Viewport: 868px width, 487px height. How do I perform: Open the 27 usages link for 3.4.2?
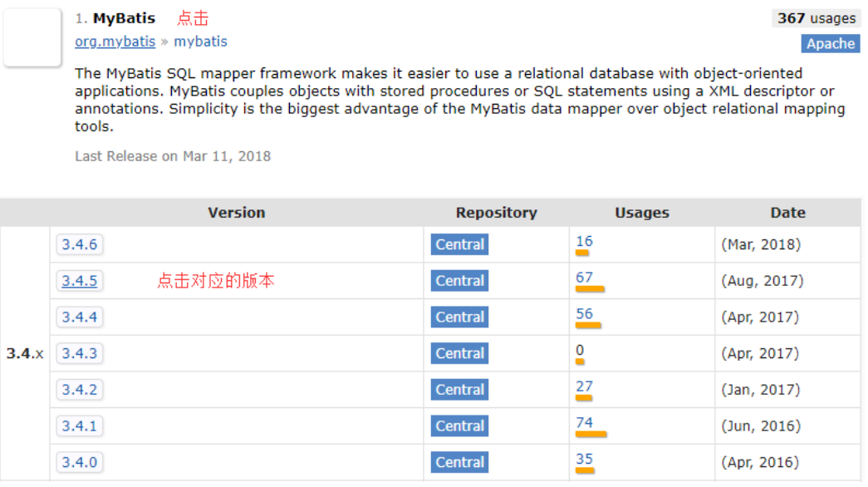coord(584,386)
